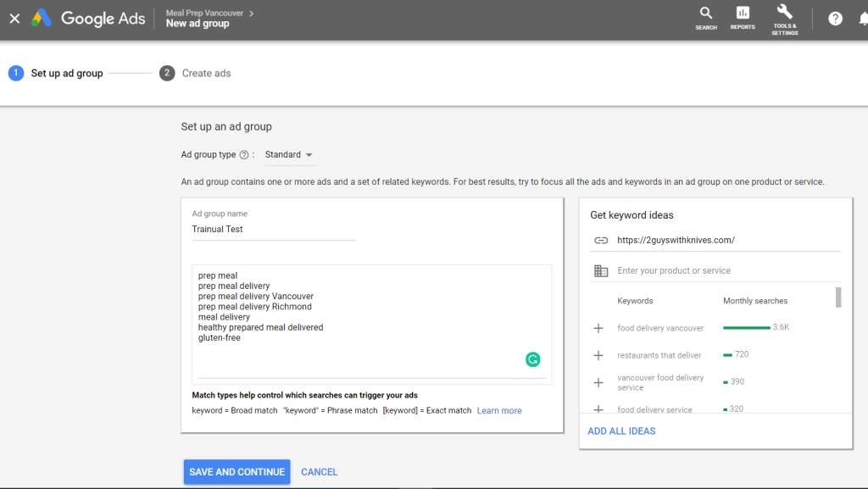Expand the Meal Prep Vancouver campaign breadcrumb
This screenshot has height=489, width=868.
pyautogui.click(x=210, y=13)
